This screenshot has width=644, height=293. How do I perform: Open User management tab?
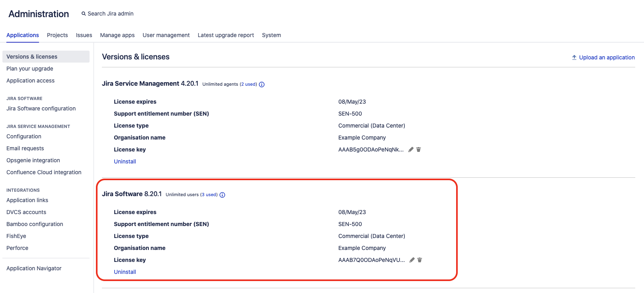coord(166,35)
